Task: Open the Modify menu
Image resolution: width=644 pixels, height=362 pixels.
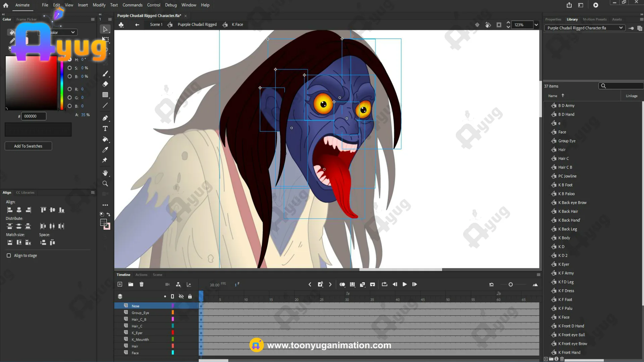Action: pyautogui.click(x=99, y=5)
